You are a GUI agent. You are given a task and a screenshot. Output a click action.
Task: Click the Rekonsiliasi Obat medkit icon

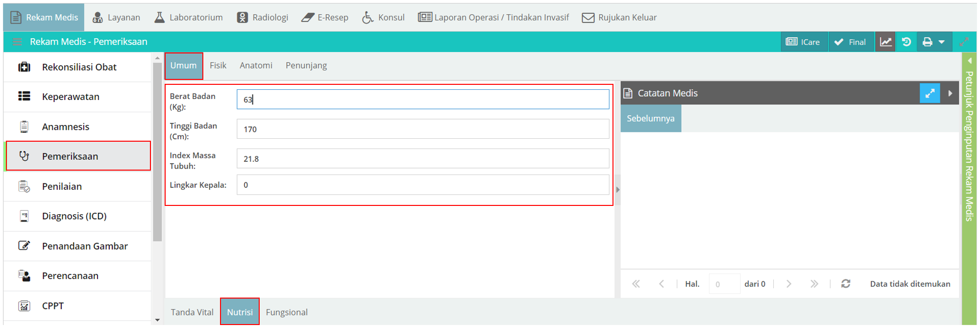[24, 67]
